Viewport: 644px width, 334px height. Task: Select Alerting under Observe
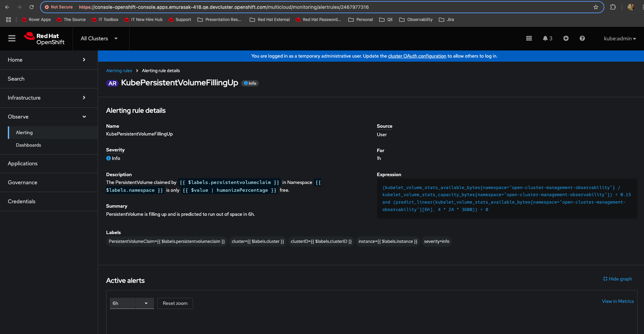(53, 132)
